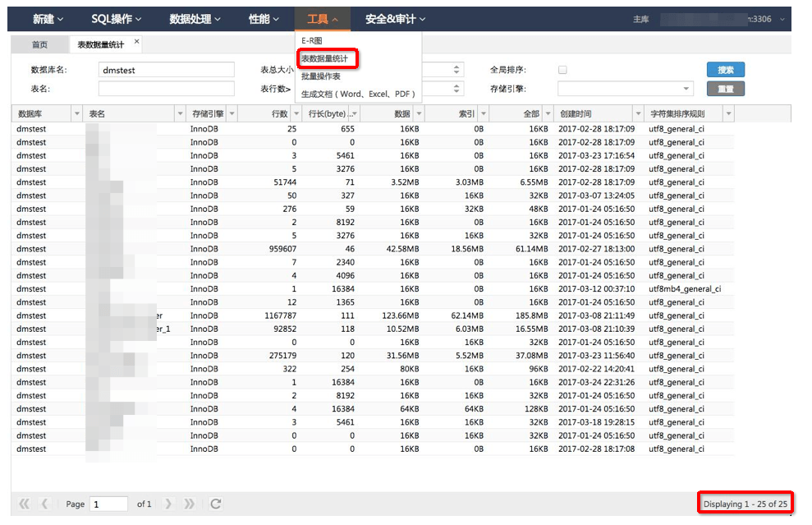Click the 80KB data size cell
812x525 pixels.
pyautogui.click(x=409, y=369)
